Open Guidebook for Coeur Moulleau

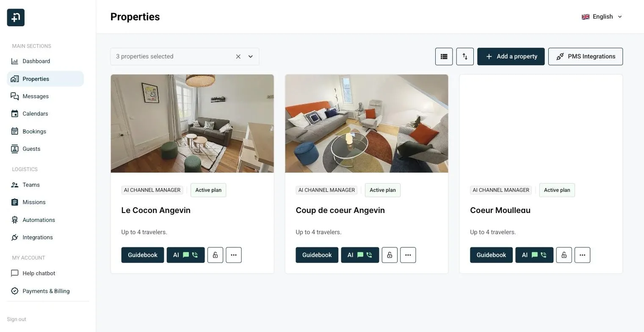(x=491, y=255)
